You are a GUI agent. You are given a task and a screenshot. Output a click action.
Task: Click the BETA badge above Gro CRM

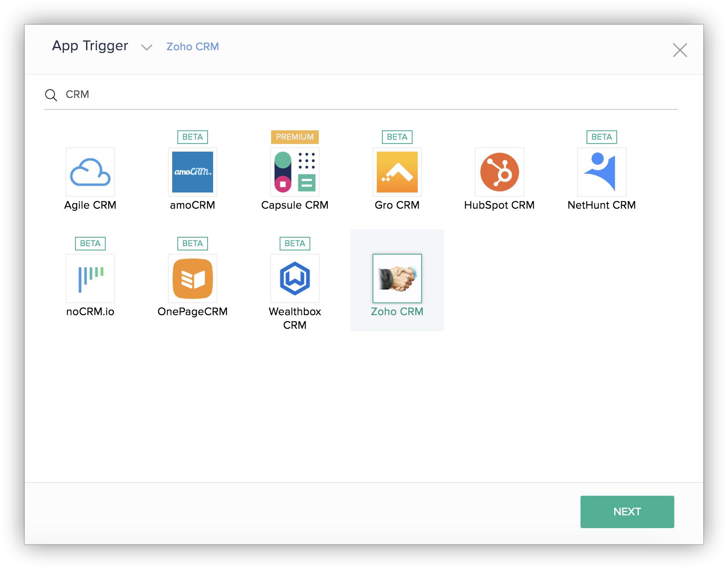click(x=397, y=137)
